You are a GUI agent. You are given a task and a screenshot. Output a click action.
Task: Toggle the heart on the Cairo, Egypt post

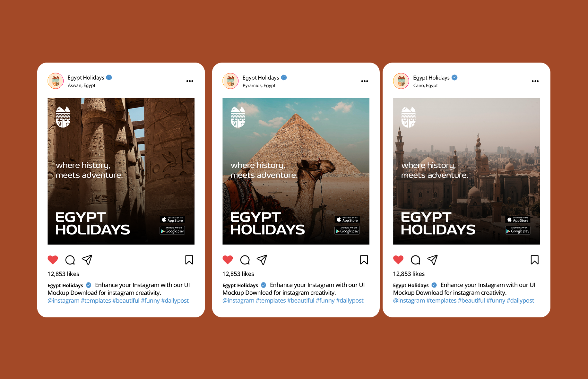tap(398, 260)
